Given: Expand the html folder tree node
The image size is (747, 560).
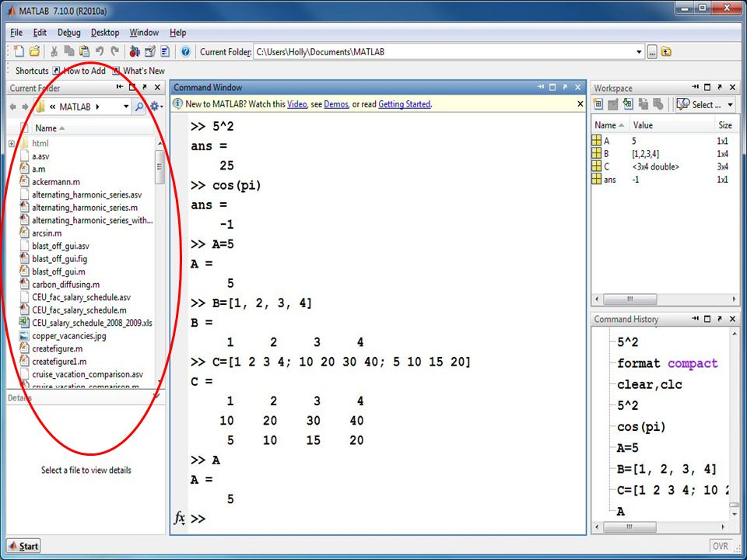Looking at the screenshot, I should click(12, 143).
